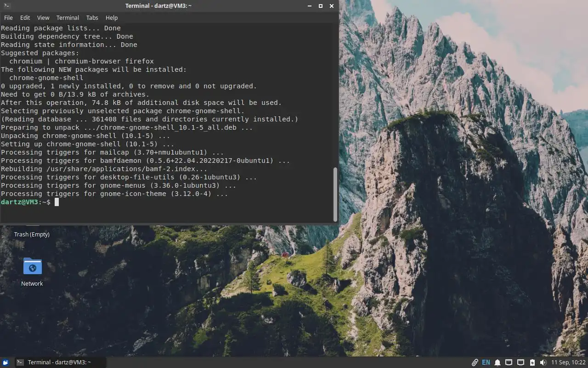Click the 'following NEW packages will be installed' line
The height and width of the screenshot is (368, 588).
coord(94,69)
